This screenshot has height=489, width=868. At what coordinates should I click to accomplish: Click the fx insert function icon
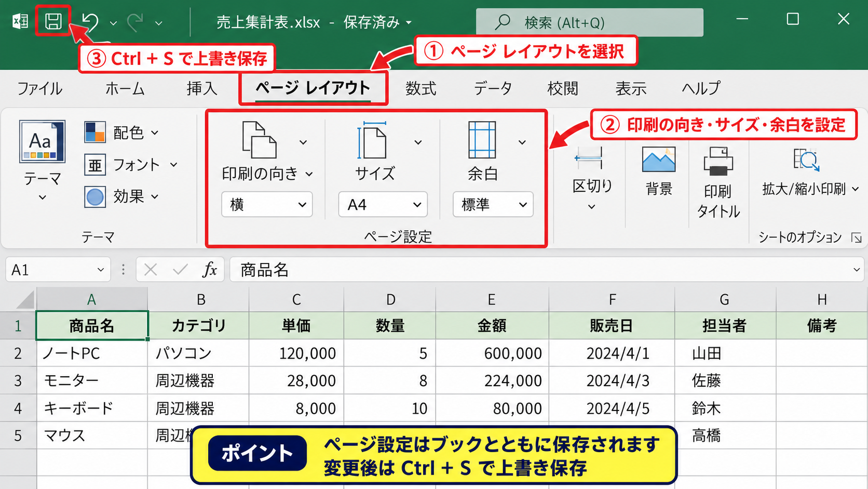[x=210, y=269]
